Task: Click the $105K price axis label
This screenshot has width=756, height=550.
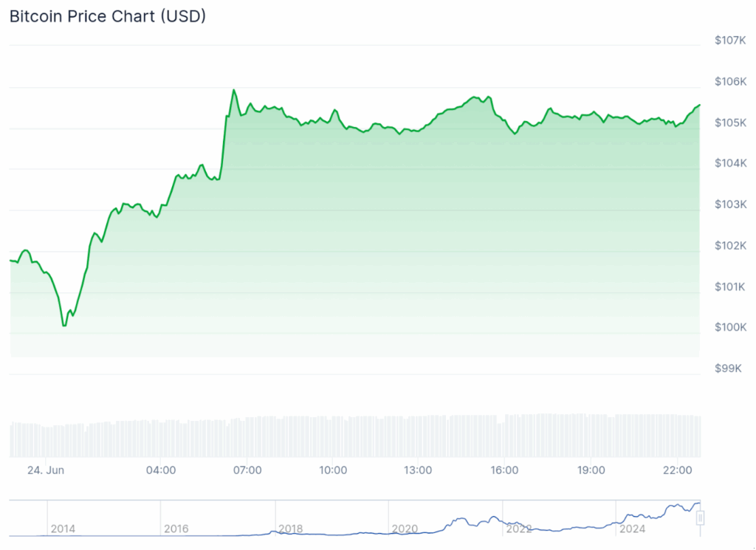Action: (731, 123)
